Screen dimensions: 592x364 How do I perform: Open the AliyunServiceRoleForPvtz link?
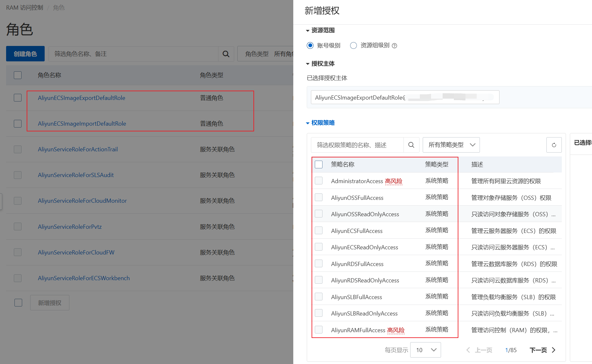tap(70, 227)
